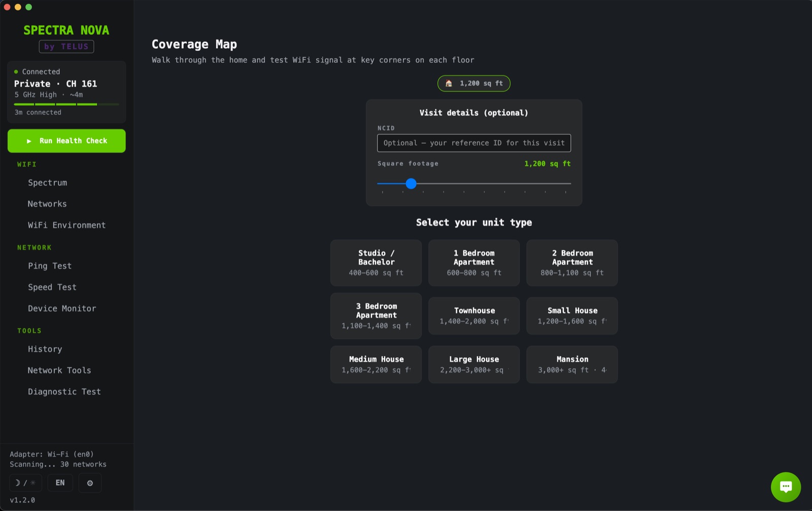812x511 pixels.
Task: Open Speed Test
Action: [52, 288]
